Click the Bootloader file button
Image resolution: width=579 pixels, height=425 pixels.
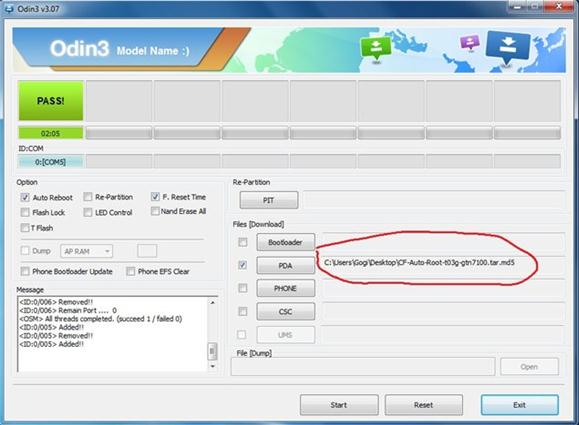coord(285,242)
